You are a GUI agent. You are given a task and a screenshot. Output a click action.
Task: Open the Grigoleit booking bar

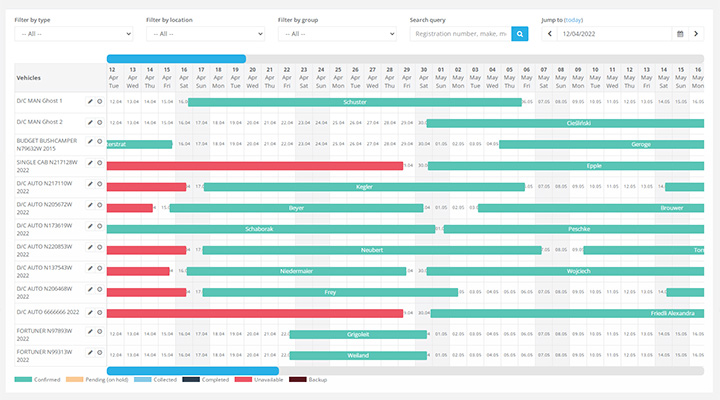click(x=358, y=335)
